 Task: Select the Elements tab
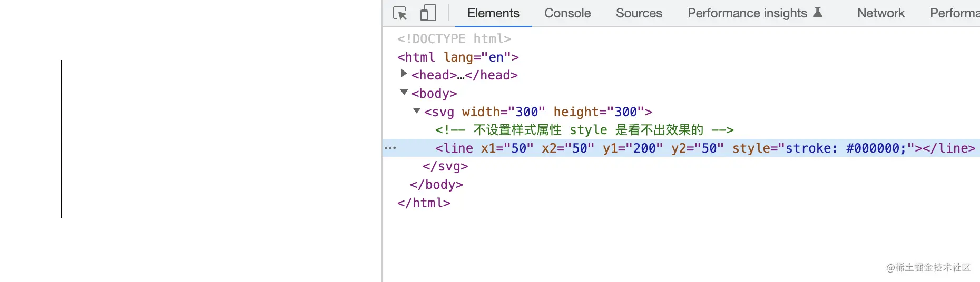pyautogui.click(x=493, y=13)
